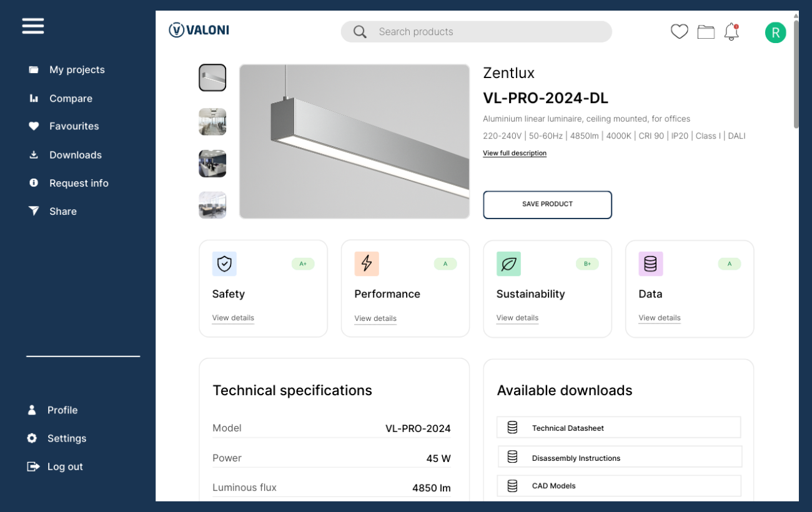View details of Safety card

(x=233, y=318)
